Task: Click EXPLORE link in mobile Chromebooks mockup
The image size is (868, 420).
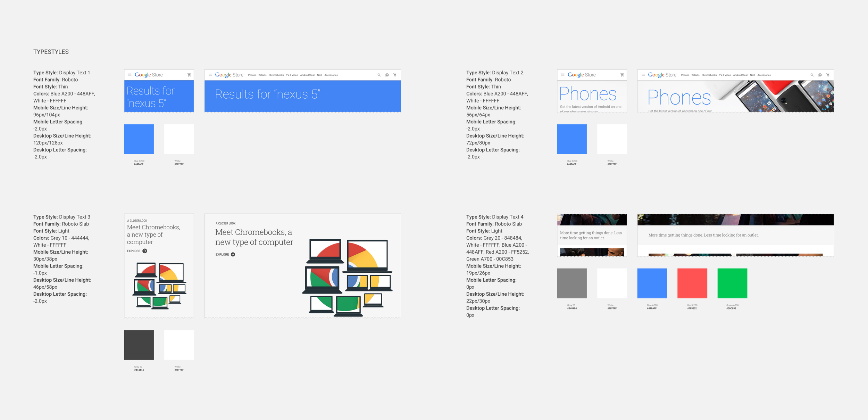Action: point(134,251)
